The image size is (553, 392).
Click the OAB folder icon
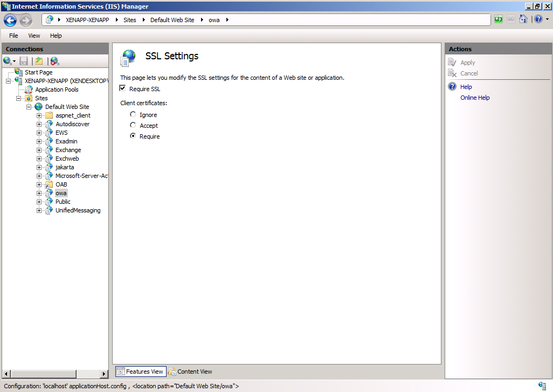49,184
